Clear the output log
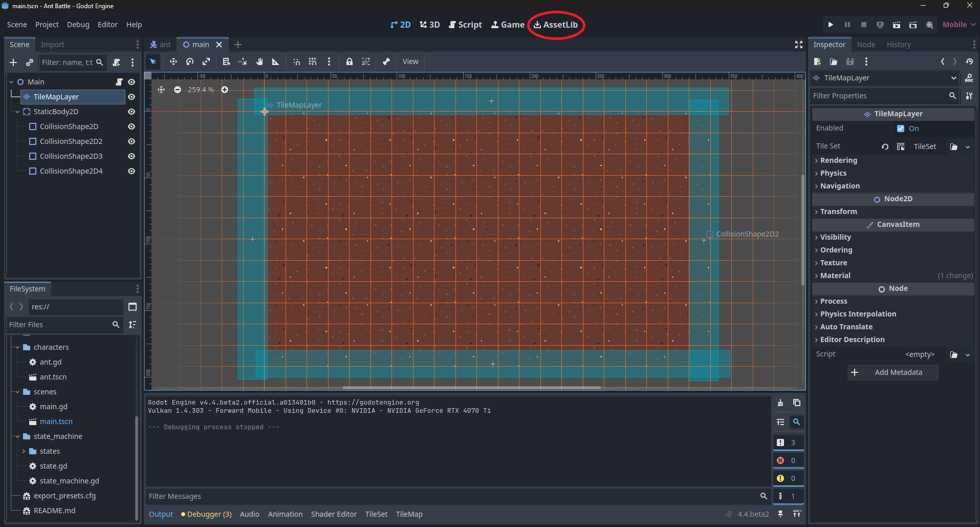 pos(780,403)
